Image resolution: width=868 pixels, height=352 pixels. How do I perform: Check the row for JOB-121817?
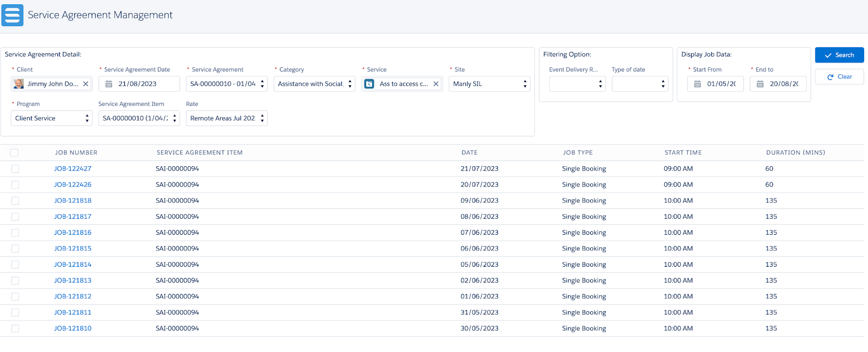15,217
